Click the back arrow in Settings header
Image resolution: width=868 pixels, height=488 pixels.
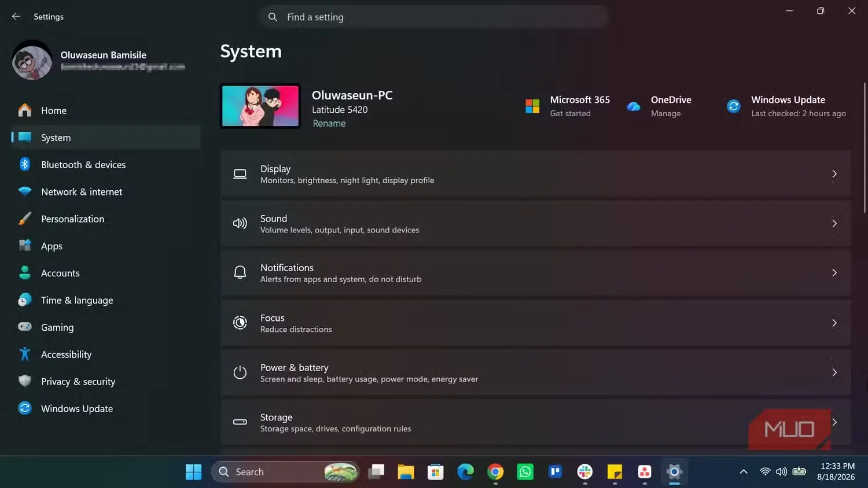[16, 17]
